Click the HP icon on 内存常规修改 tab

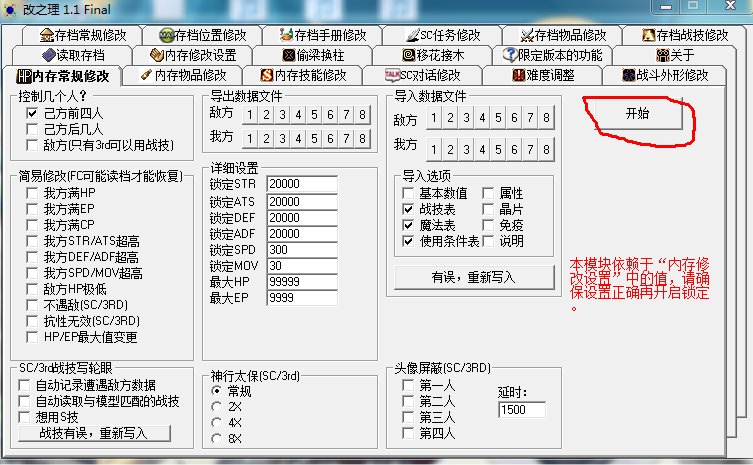point(24,76)
